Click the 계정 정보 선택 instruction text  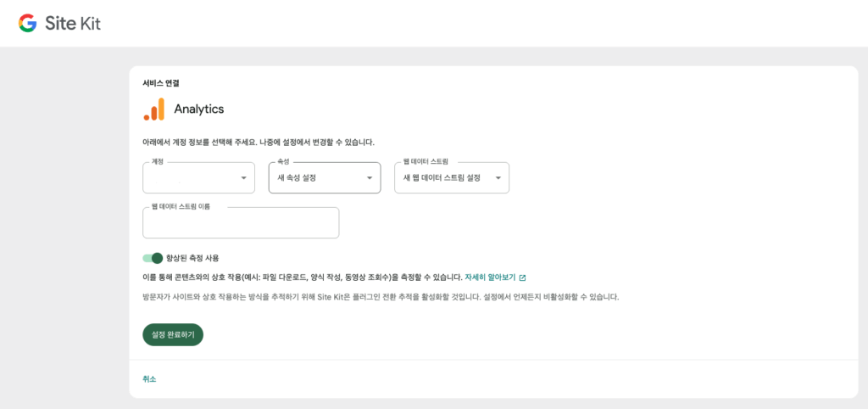click(x=259, y=143)
